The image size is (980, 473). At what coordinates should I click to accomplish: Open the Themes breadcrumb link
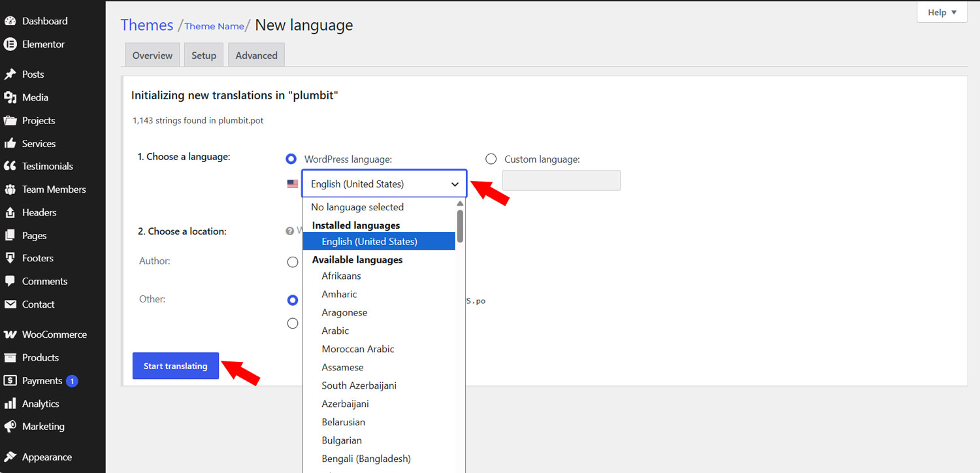coord(147,25)
